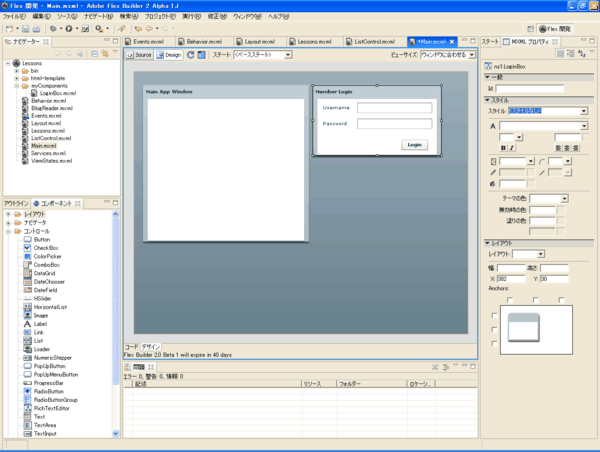Pick the ColorPicker component from the controls list

[x=48, y=256]
